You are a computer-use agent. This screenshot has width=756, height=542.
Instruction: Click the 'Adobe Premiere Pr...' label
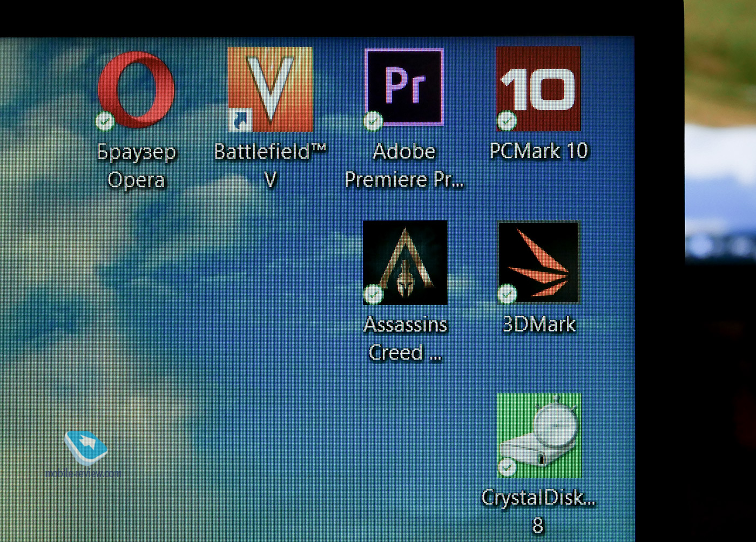click(404, 165)
